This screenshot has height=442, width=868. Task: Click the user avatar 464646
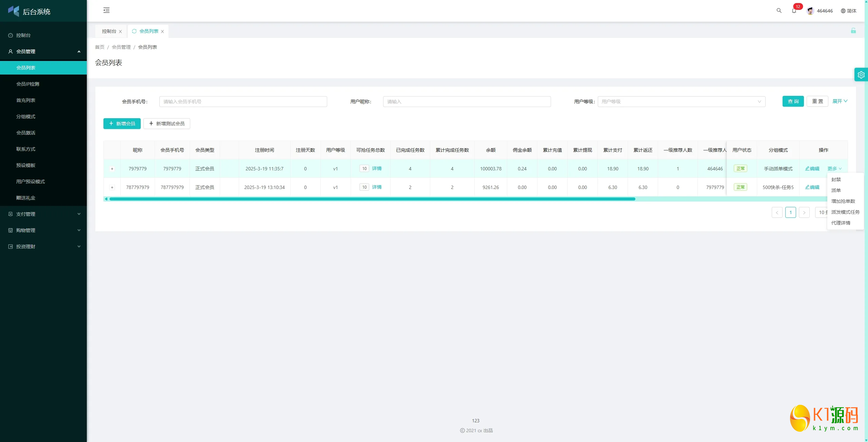(810, 11)
